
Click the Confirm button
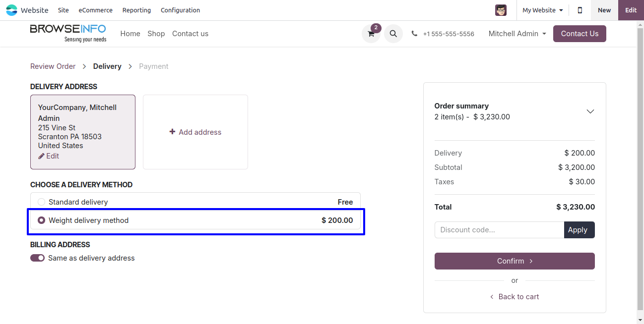(515, 261)
